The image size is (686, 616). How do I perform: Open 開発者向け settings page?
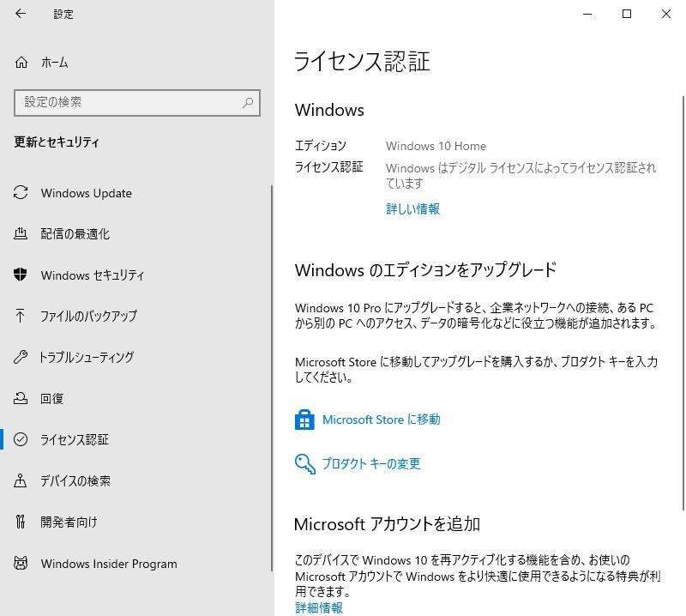(x=135, y=522)
